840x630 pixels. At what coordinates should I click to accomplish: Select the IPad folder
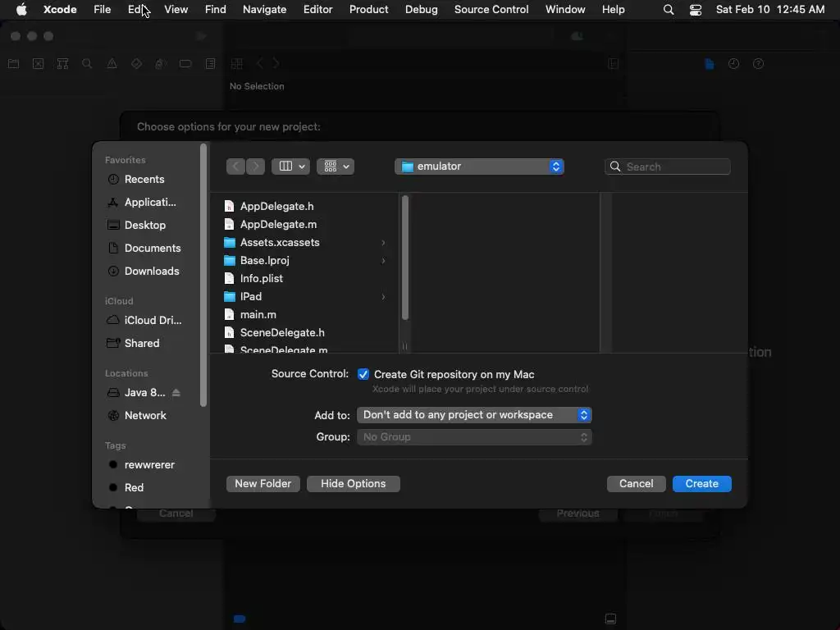point(251,297)
